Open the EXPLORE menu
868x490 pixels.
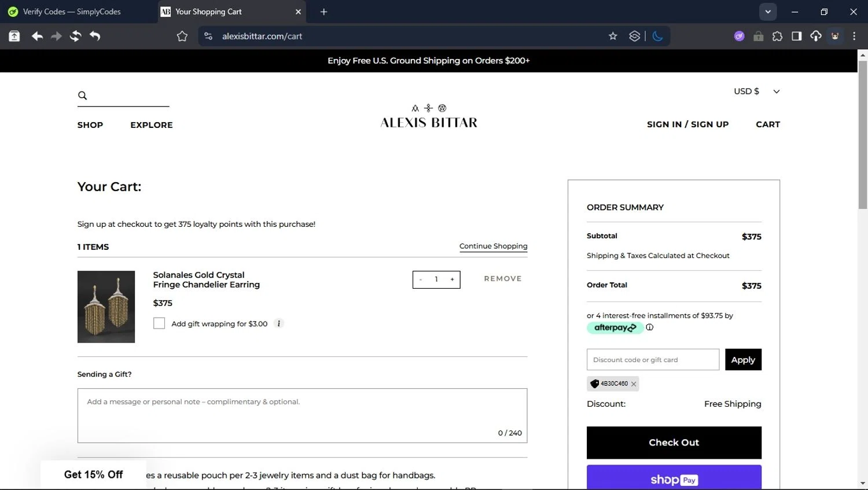pyautogui.click(x=152, y=125)
